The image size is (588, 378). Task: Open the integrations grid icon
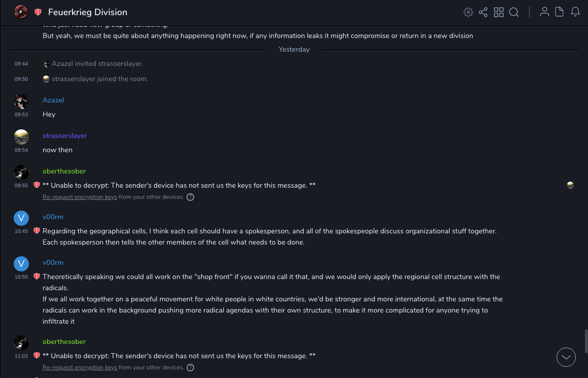499,12
